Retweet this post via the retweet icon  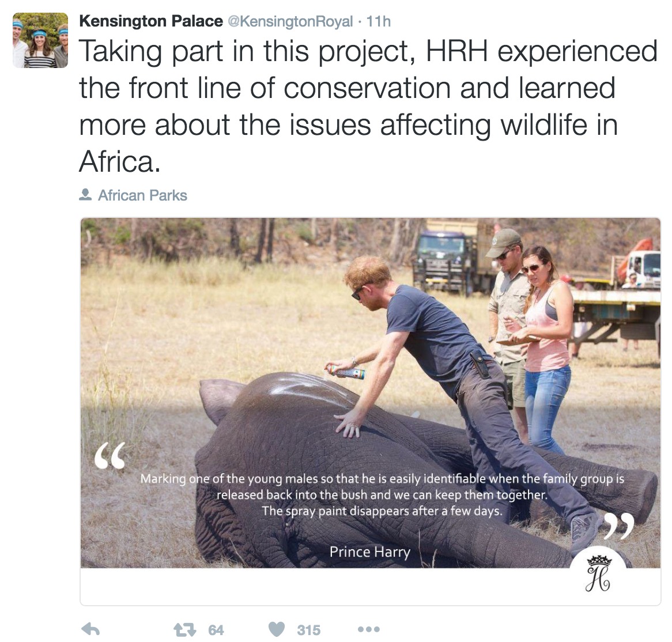(186, 629)
